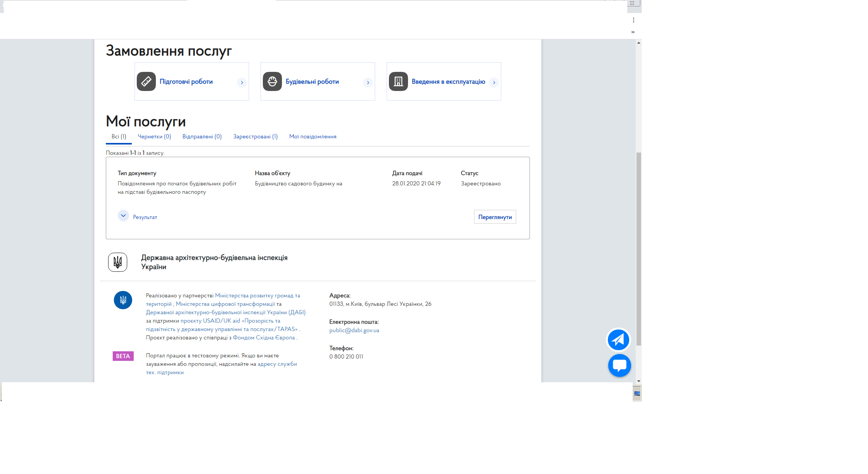Switch to the Зареєстровані (1) tab
Viewport: 868px width, 474px height.
click(x=256, y=136)
